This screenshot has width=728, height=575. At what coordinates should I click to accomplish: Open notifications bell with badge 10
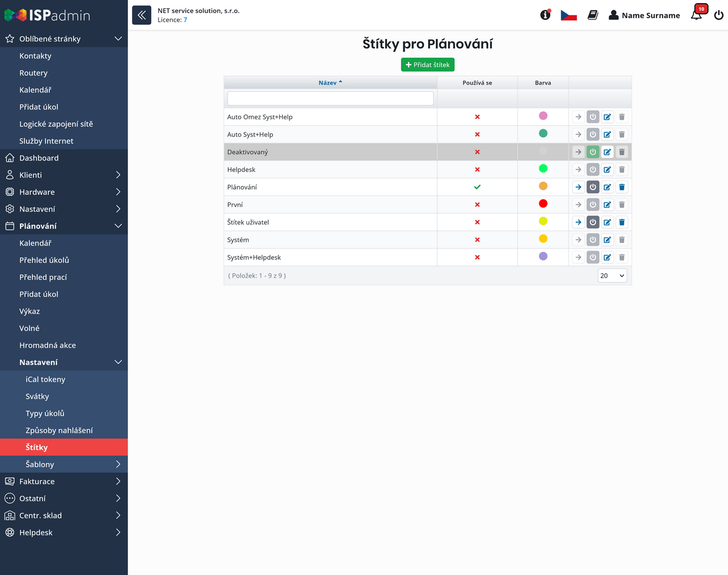(696, 15)
